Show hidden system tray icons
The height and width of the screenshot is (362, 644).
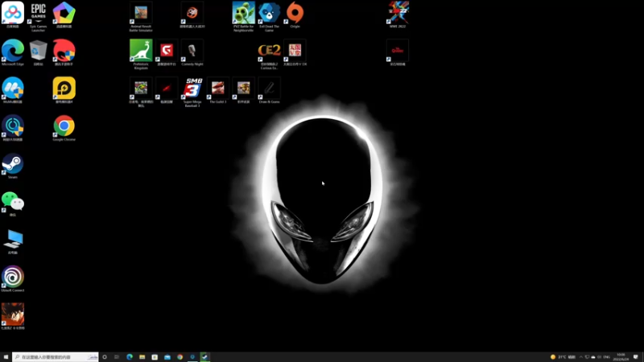coord(580,357)
